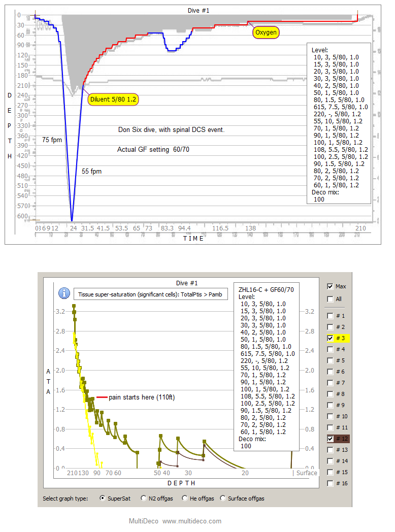Click the 116.5 time axis label
395x532 pixels.
[220, 228]
